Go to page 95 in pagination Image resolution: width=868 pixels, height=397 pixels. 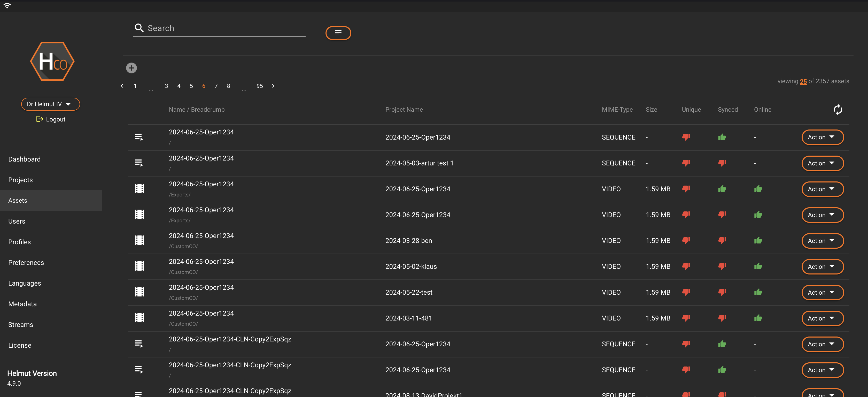[x=259, y=86]
